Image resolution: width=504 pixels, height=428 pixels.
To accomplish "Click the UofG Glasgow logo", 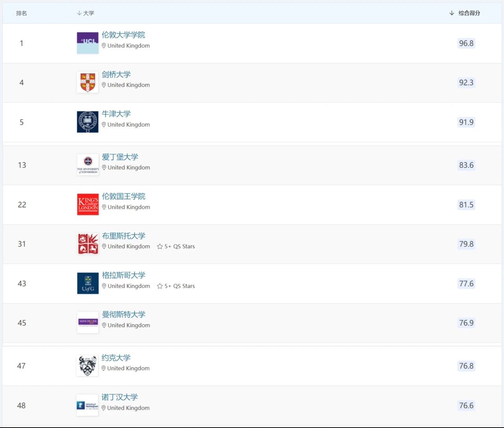I will pos(88,283).
